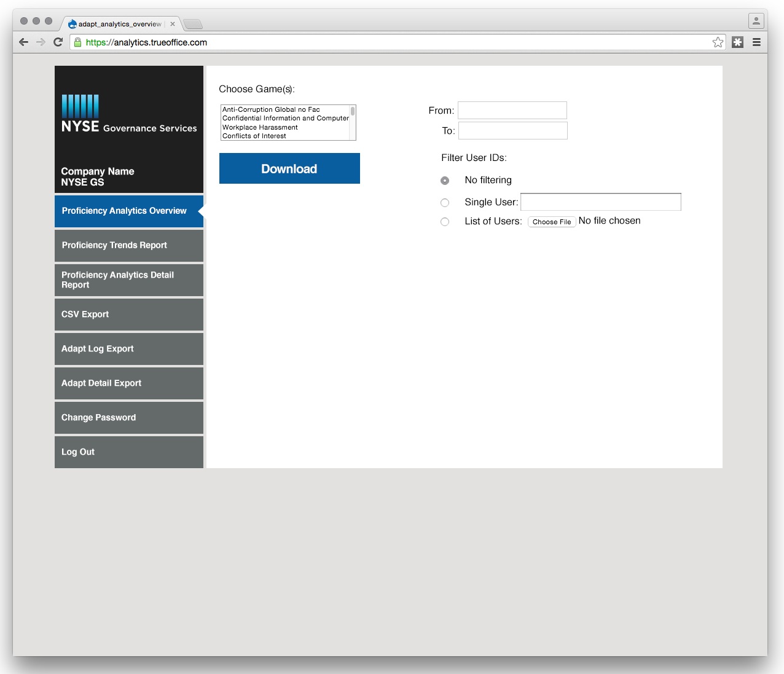Click the NYSE Governance Services logo
This screenshot has width=784, height=674.
click(129, 114)
